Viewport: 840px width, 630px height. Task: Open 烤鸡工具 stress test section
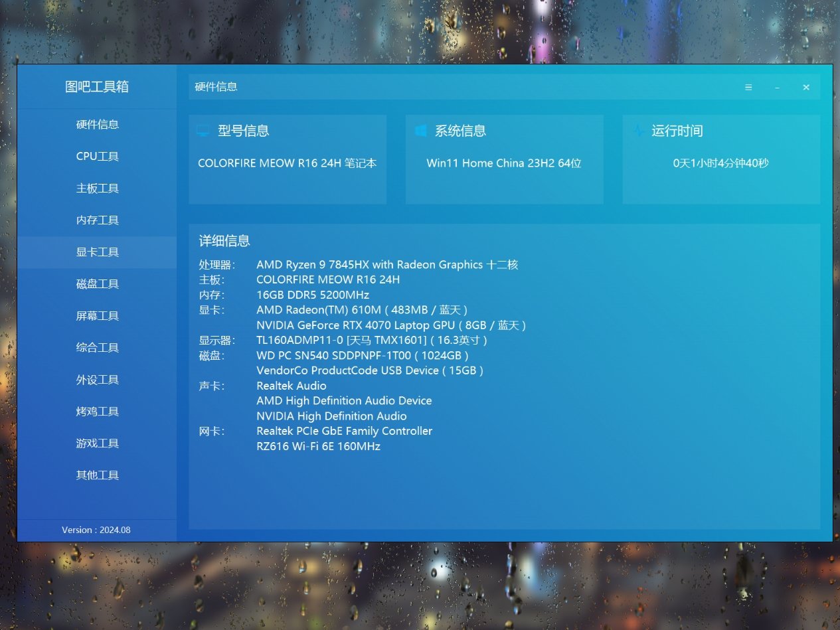(98, 411)
